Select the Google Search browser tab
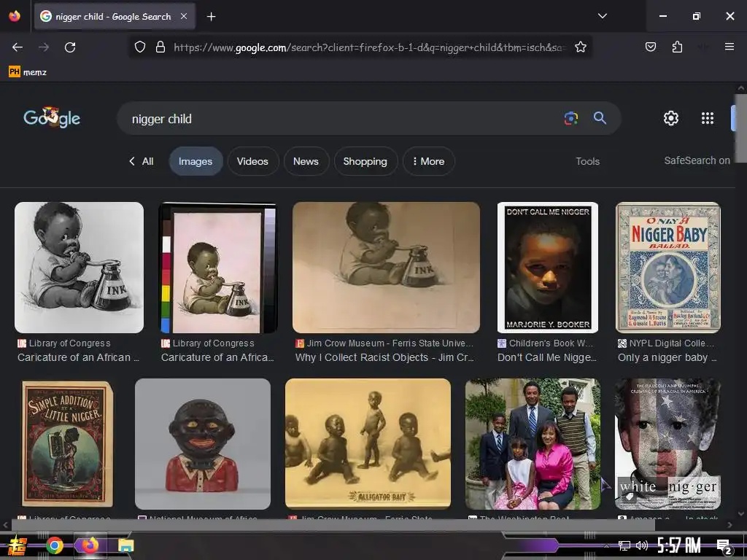Image resolution: width=747 pixels, height=560 pixels. pos(115,16)
